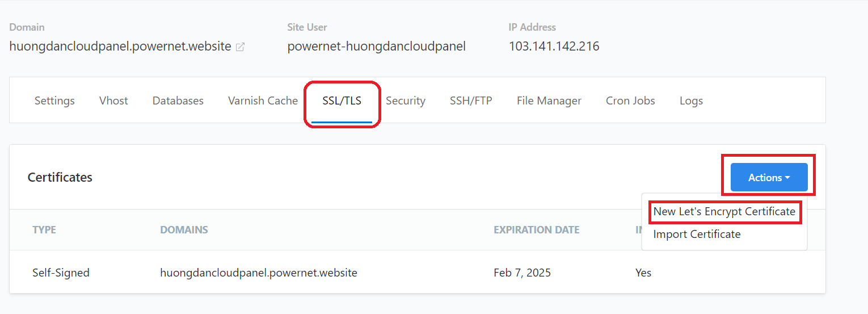The image size is (868, 314).
Task: Open domain external link icon
Action: tap(240, 47)
